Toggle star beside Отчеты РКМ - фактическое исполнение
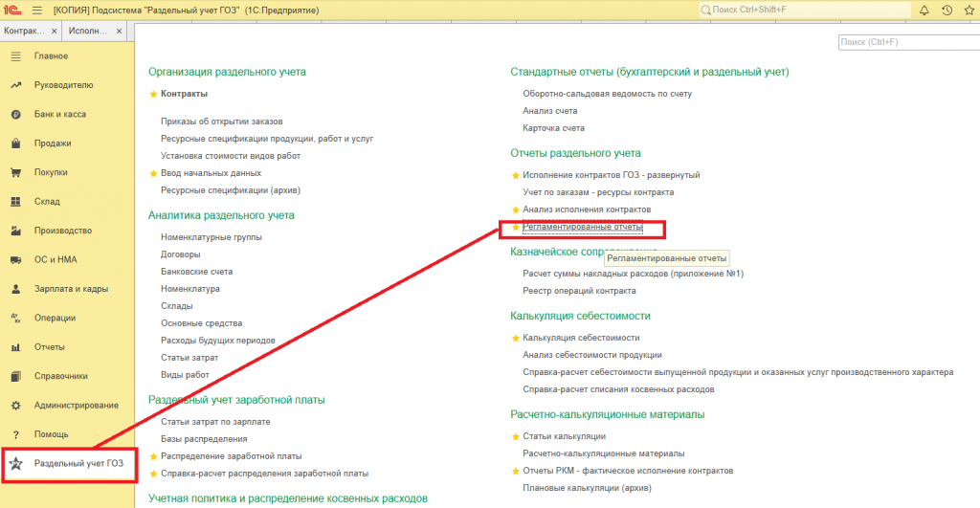Viewport: 980px width, 508px height. coord(516,471)
